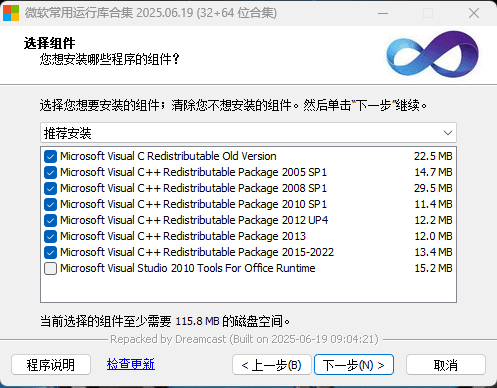Viewport: 497px width, 388px height.
Task: Click the 选择组件 heading text
Action: pos(49,43)
